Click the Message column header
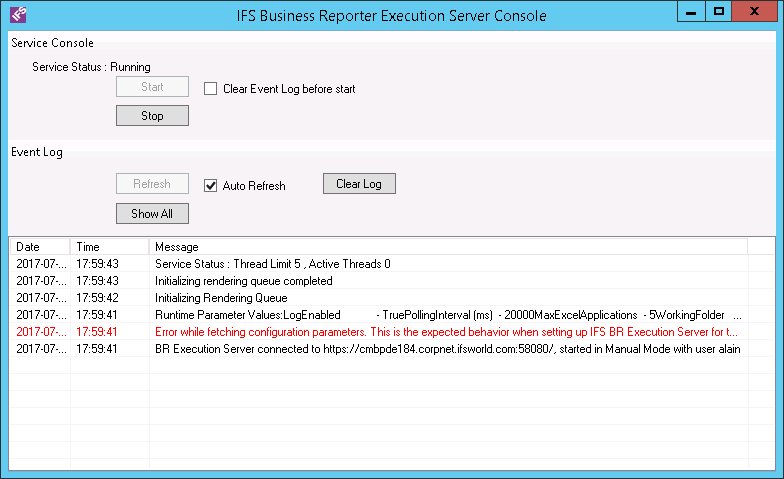The image size is (784, 479). (x=447, y=247)
